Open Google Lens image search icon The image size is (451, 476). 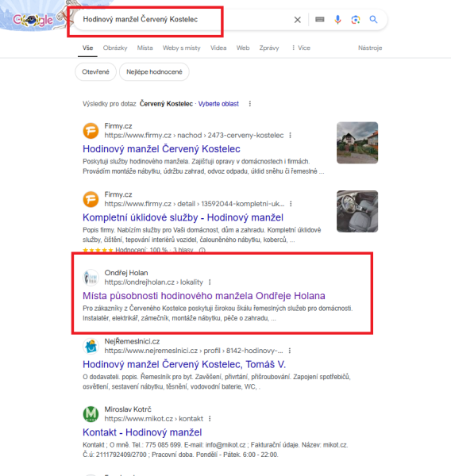pyautogui.click(x=356, y=20)
